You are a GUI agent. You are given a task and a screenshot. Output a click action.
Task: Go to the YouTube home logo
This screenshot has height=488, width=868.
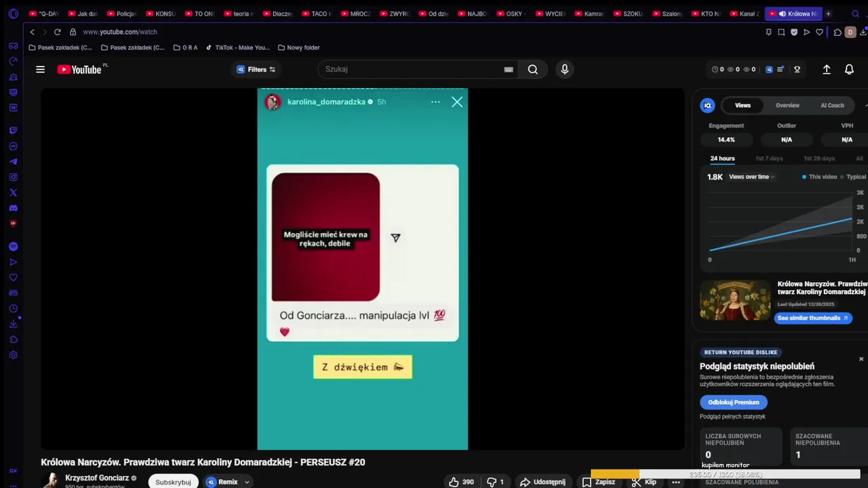79,69
